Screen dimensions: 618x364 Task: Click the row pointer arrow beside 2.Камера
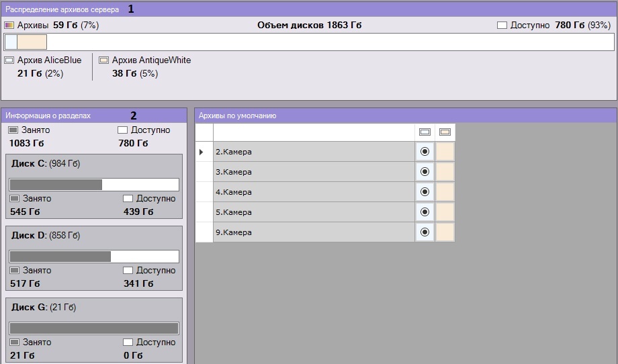tap(202, 152)
